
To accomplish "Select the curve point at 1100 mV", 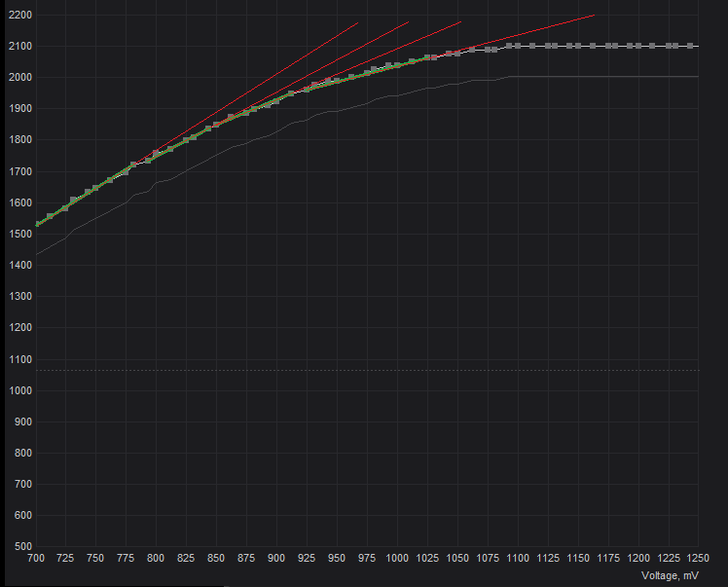I will click(x=518, y=46).
